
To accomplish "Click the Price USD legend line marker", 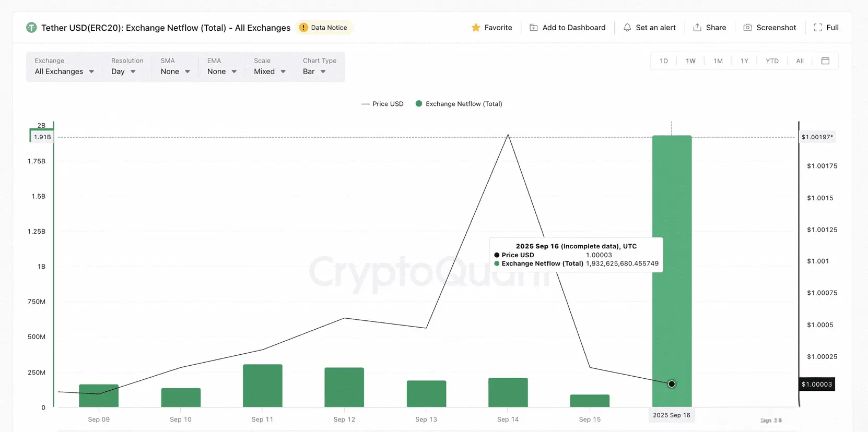I will [x=366, y=104].
